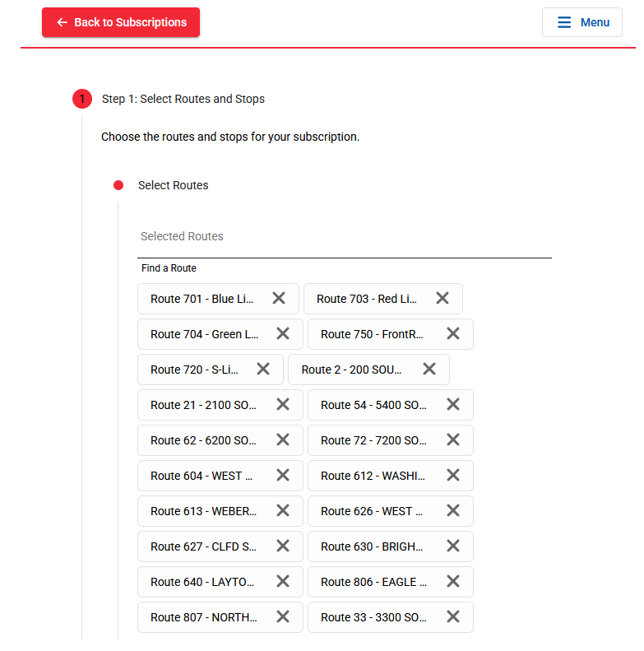This screenshot has width=644, height=651.
Task: Select the Route 33 - 3300 SO... label
Action: (374, 617)
